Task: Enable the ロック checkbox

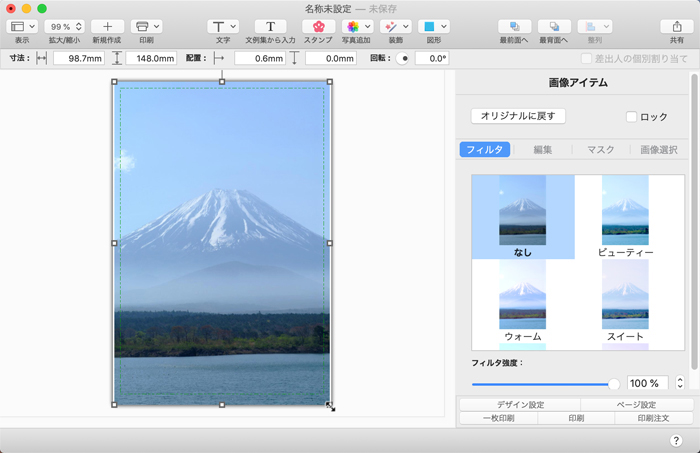Action: pyautogui.click(x=631, y=117)
